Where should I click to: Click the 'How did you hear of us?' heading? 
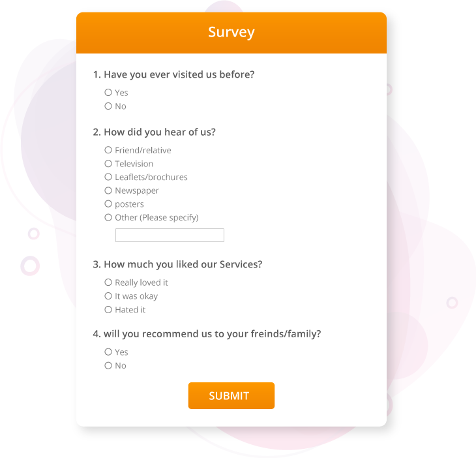(154, 132)
